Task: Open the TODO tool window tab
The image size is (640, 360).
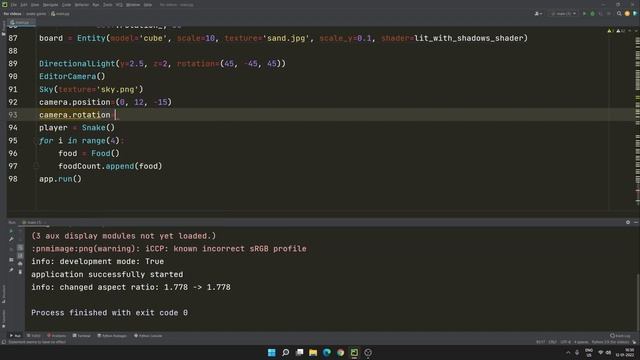Action: 33,336
